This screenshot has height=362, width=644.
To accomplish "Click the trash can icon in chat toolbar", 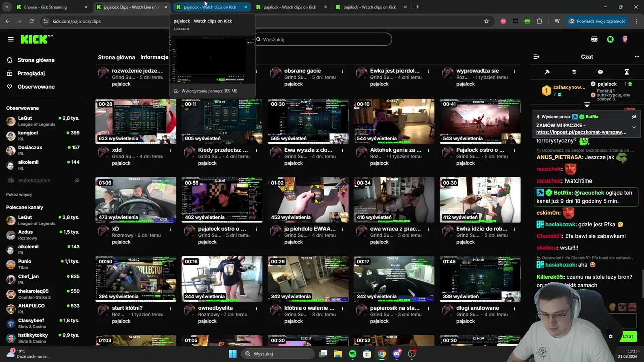I will (x=574, y=72).
